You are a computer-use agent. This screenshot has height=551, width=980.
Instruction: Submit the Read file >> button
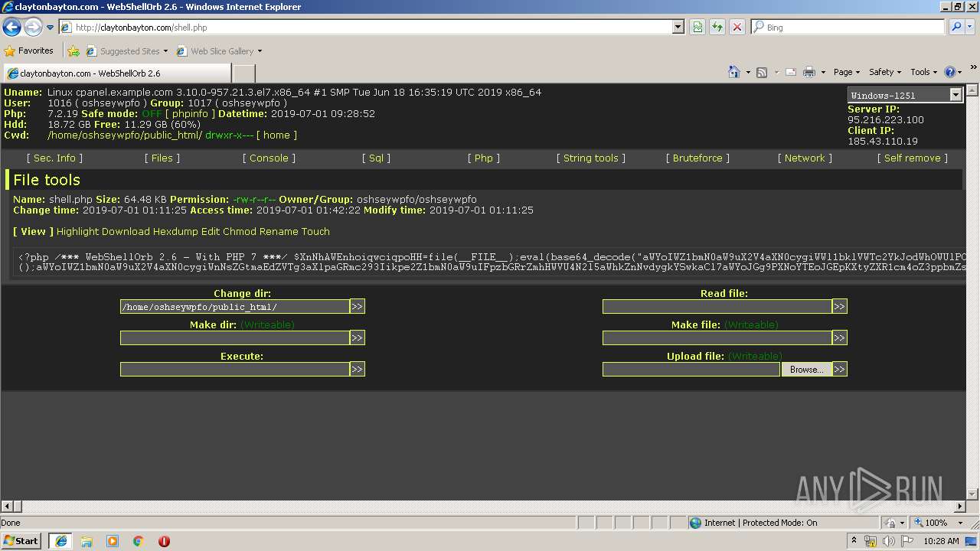point(839,306)
